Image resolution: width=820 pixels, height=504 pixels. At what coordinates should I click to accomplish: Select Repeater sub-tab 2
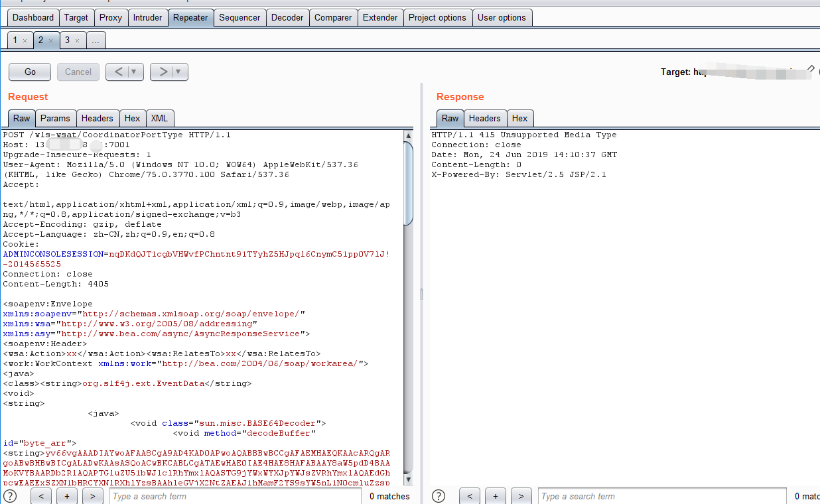pos(40,40)
